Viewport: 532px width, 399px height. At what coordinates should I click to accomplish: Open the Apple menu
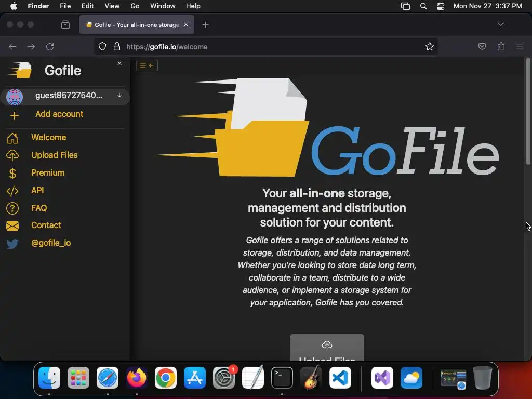click(14, 6)
